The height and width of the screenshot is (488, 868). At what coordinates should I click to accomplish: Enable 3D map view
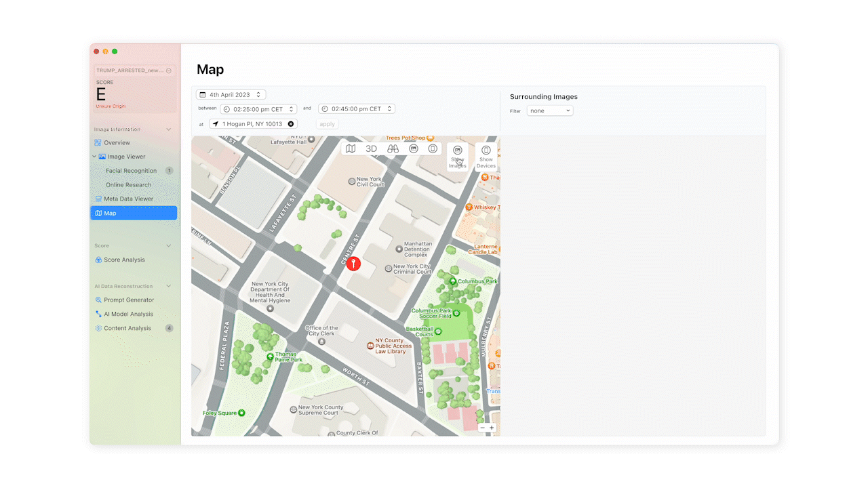click(x=371, y=148)
